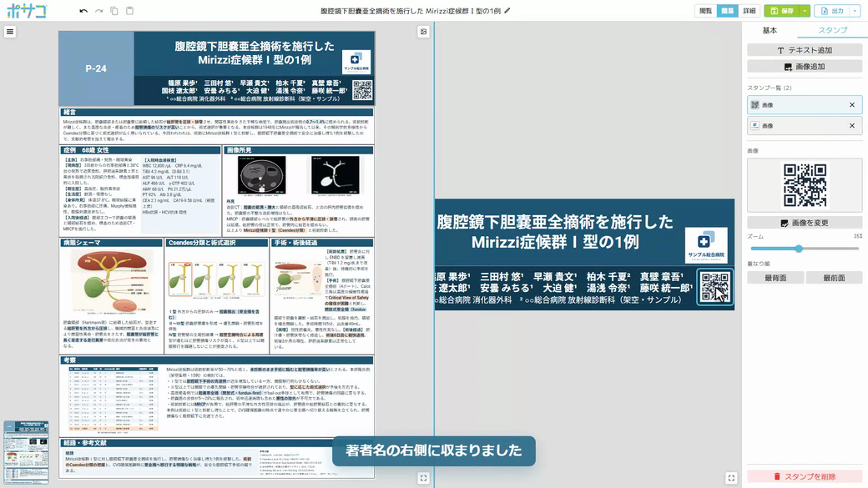Open the hamburger menu at canvas corner
This screenshot has height=488, width=868.
point(10,32)
